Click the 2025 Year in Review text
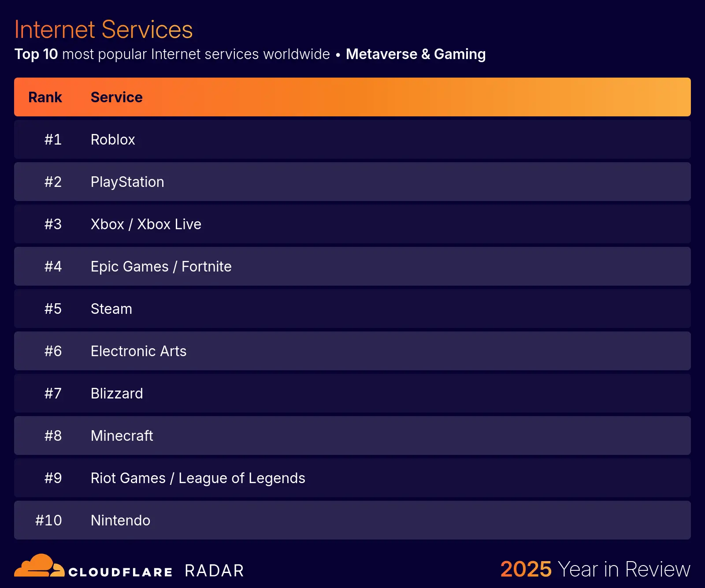The width and height of the screenshot is (705, 588). pyautogui.click(x=595, y=569)
